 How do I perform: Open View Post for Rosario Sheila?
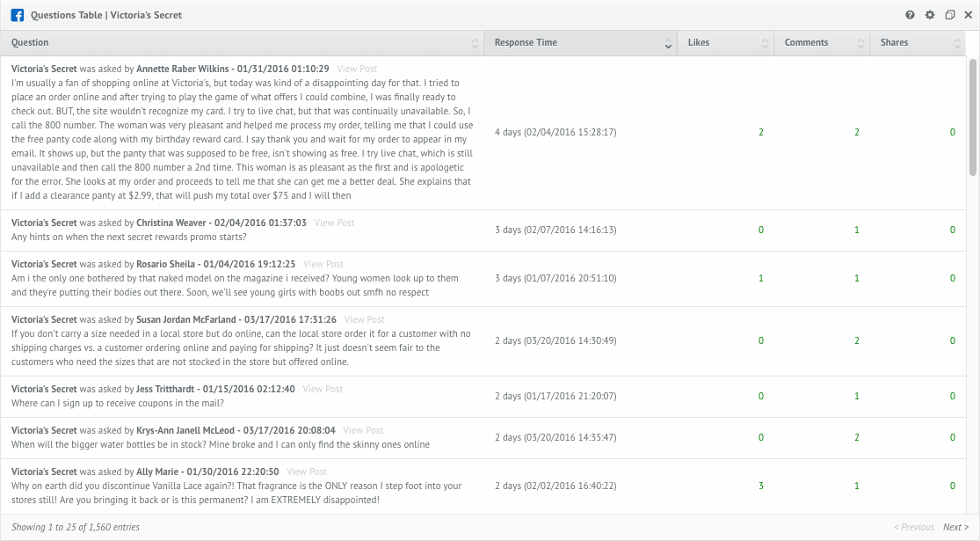[323, 264]
